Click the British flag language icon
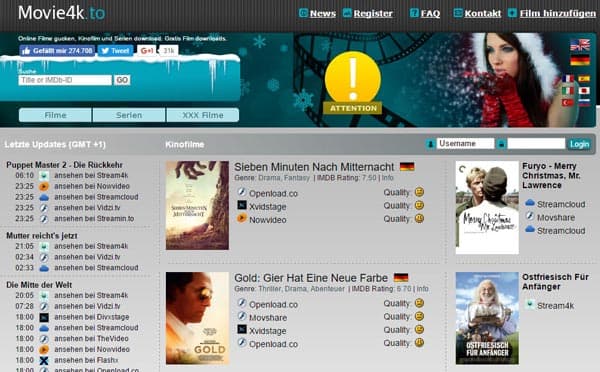This screenshot has width=600, height=372. [580, 45]
